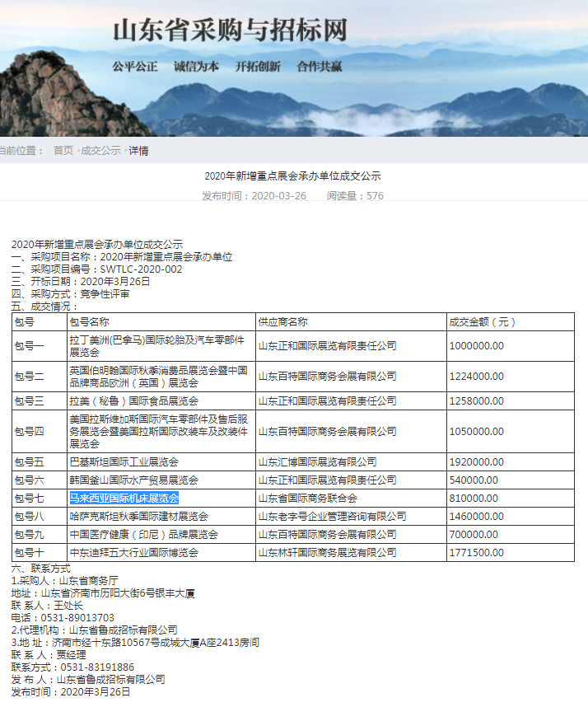588x707 pixels.
Task: Click the 包号九 cell
Action: 40,534
